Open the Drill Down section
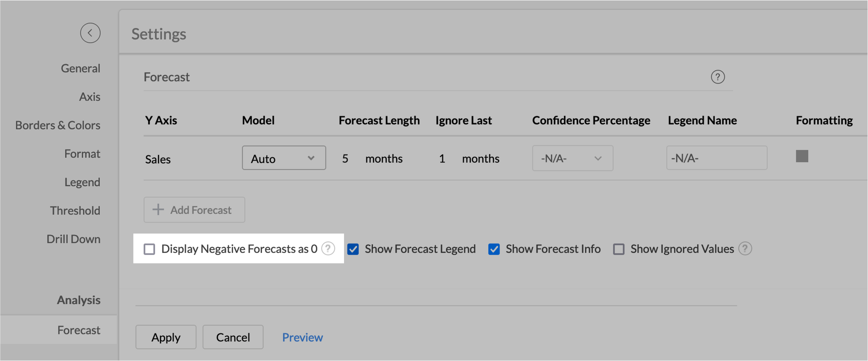 point(73,239)
